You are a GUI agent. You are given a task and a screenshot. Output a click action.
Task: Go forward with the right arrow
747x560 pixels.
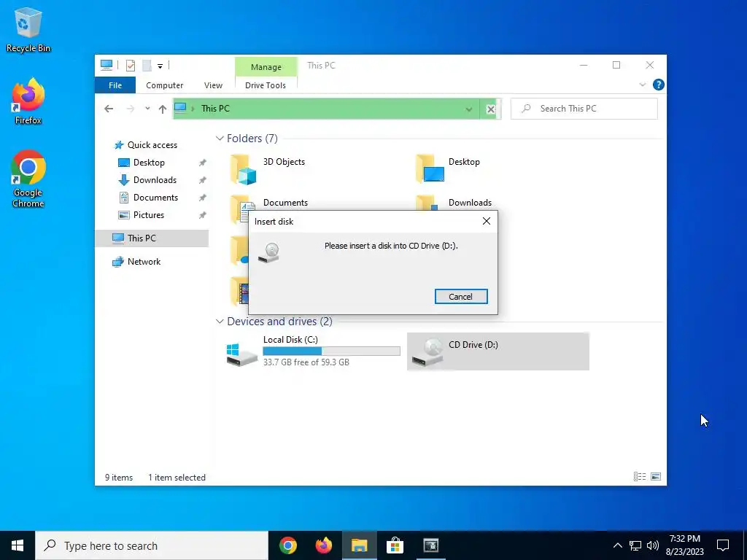pos(131,109)
